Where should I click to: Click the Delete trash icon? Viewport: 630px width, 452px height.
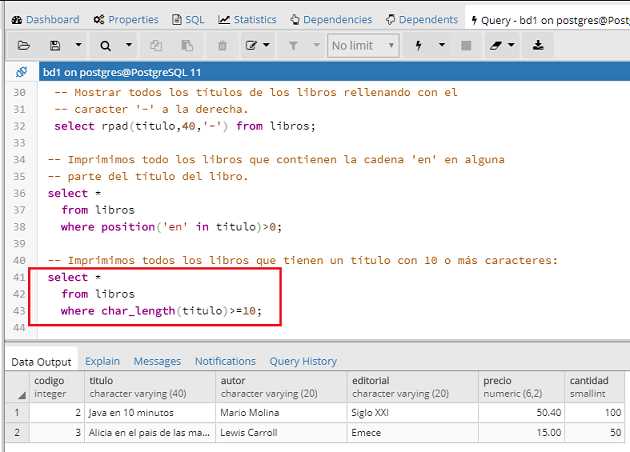(x=222, y=45)
